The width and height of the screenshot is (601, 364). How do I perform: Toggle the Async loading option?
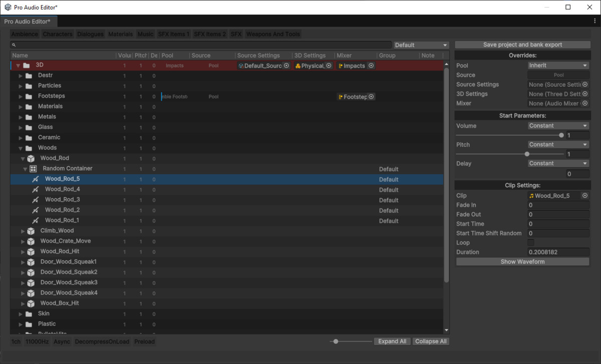tap(62, 341)
